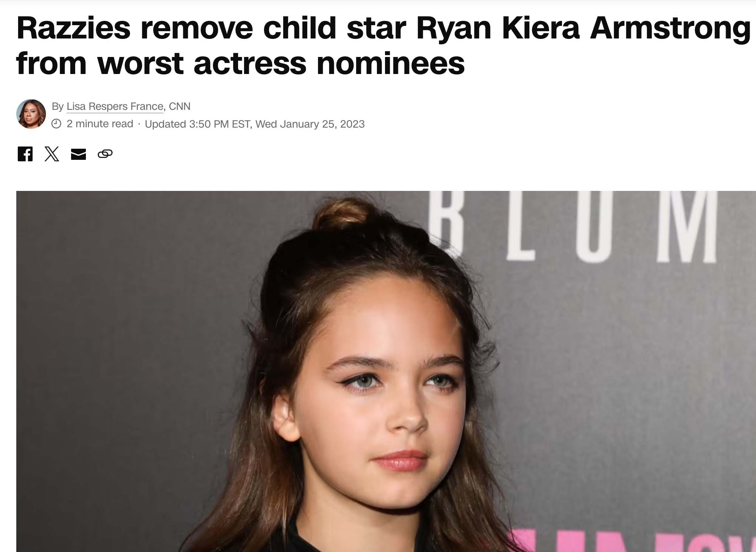Click "Wed January 25, 2023" date text

[x=310, y=124]
